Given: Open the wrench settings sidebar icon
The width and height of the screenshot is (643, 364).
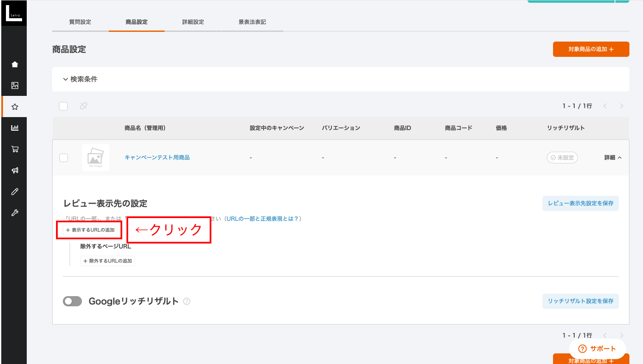Looking at the screenshot, I should coord(15,213).
